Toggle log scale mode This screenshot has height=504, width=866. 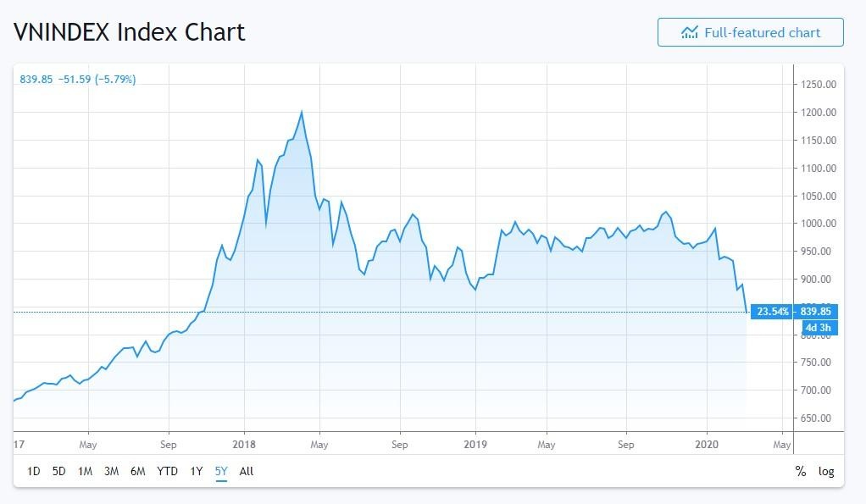826,471
